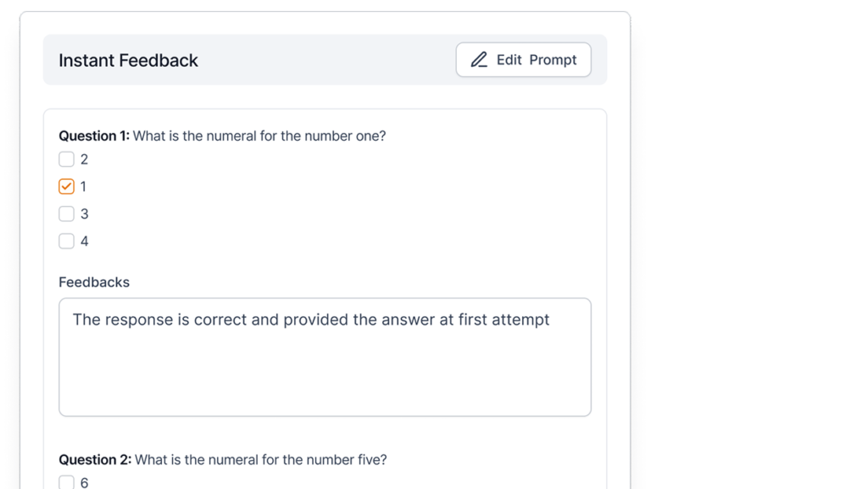Tick the checkbox for option 3
The height and width of the screenshot is (489, 868).
click(66, 214)
